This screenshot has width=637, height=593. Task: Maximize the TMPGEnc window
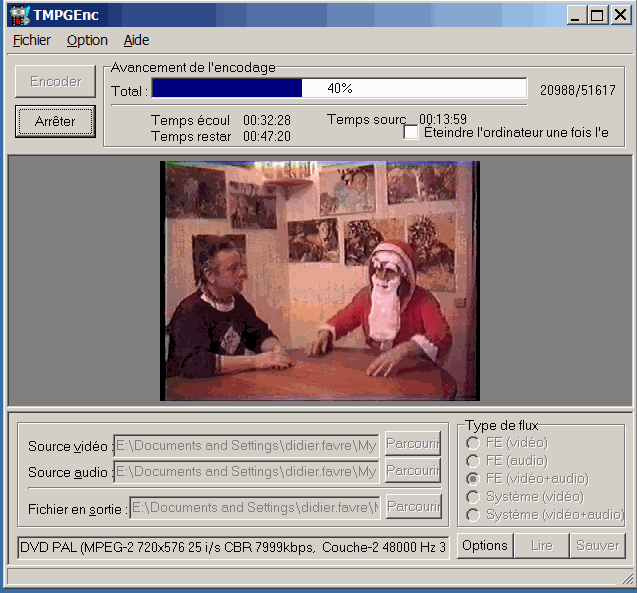coord(597,15)
